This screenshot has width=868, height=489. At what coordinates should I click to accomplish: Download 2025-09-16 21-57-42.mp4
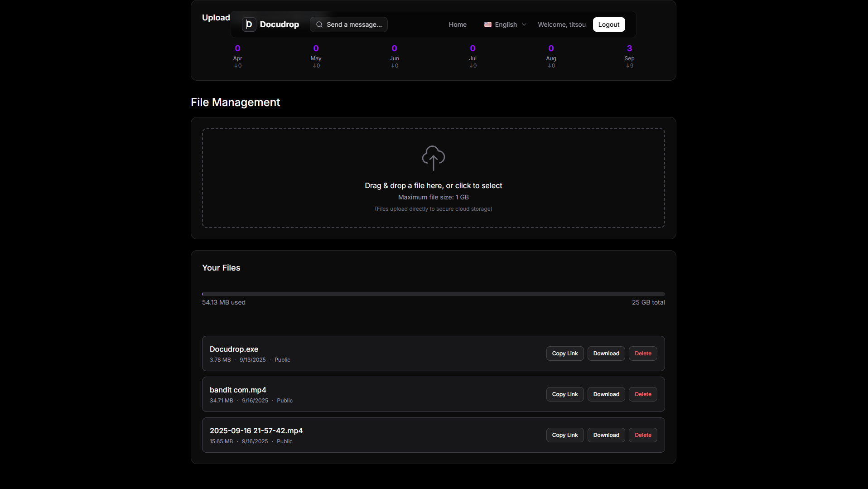606,435
